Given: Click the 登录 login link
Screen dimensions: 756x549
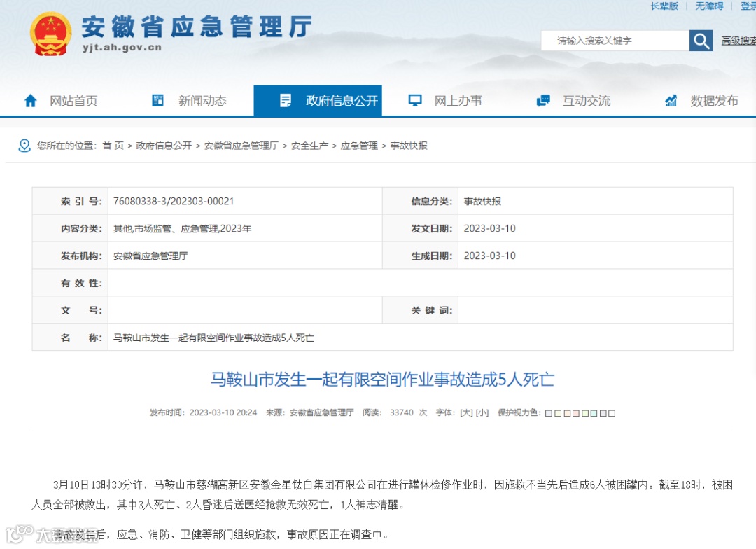Looking at the screenshot, I should (748, 6).
